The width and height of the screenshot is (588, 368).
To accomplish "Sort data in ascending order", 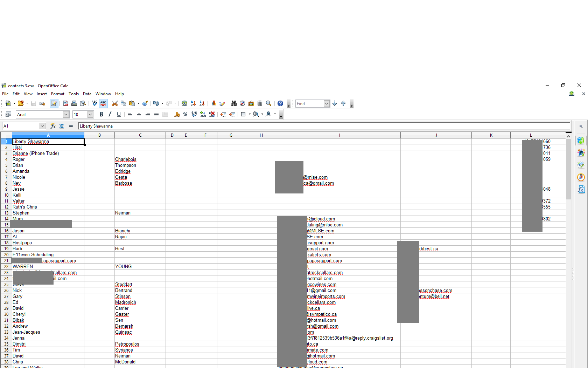I will coord(193,103).
